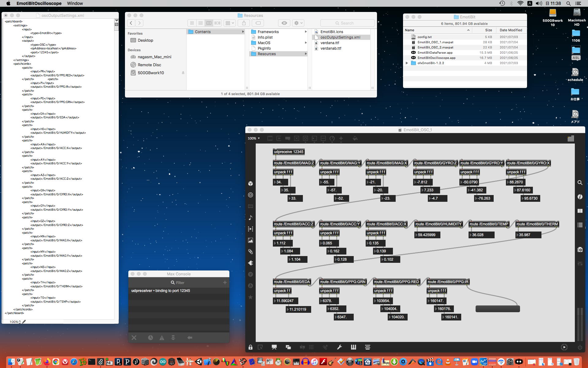The height and width of the screenshot is (368, 588).
Task: Open the 100% zoom dropdown in patcher
Action: pyautogui.click(x=254, y=138)
